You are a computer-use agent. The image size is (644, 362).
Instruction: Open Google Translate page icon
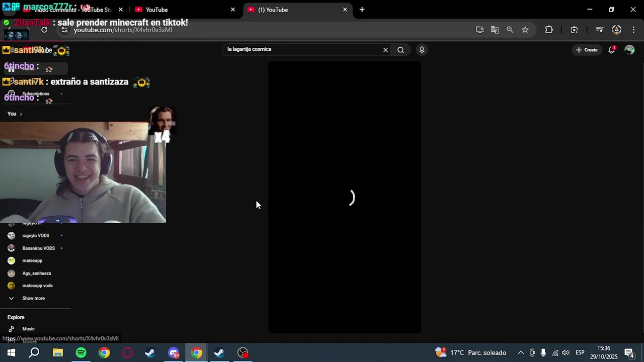click(495, 30)
